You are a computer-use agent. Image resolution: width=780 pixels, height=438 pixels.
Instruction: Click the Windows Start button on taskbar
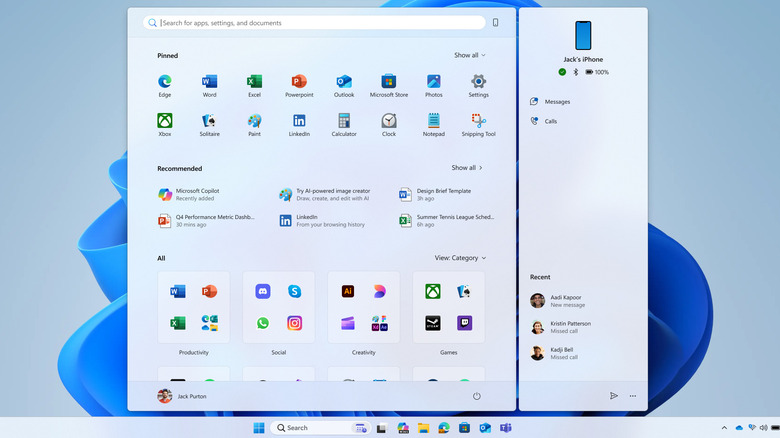pos(259,428)
